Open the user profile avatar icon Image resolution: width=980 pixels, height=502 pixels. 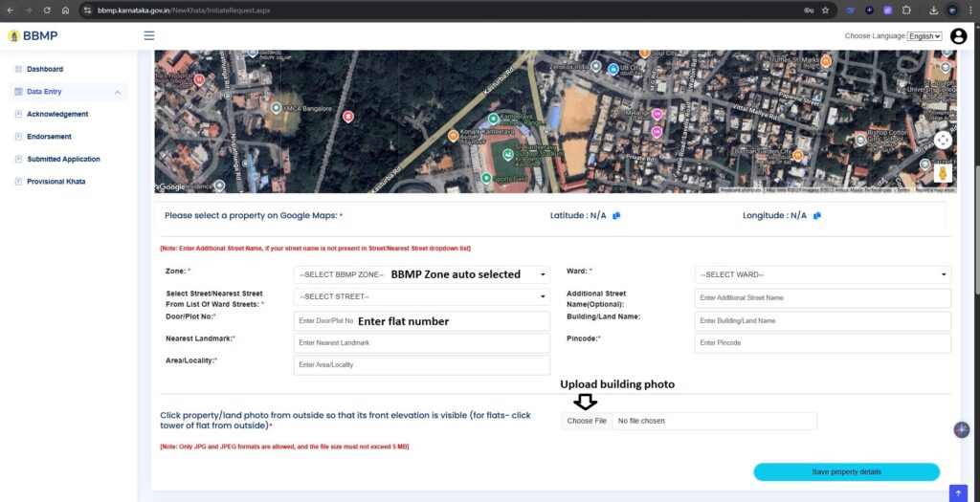pyautogui.click(x=958, y=36)
